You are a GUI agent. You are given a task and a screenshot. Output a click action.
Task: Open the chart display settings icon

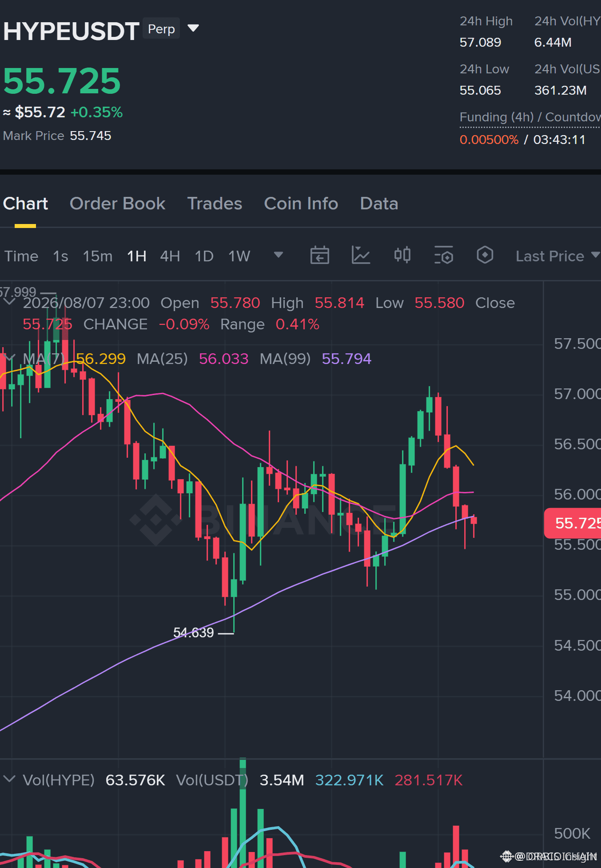click(443, 255)
